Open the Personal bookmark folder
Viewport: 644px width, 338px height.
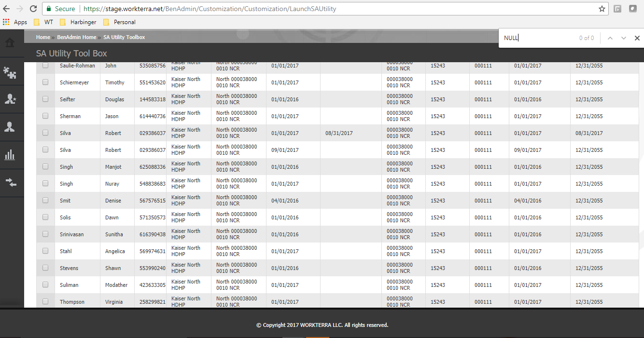(119, 22)
